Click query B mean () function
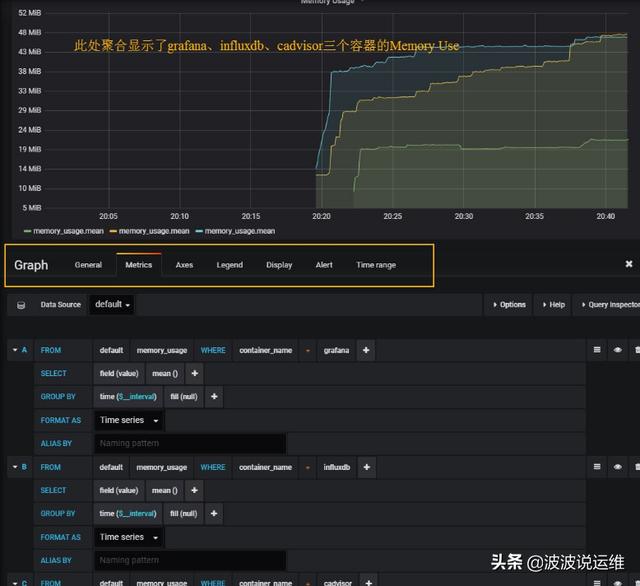640x586 pixels. (164, 490)
